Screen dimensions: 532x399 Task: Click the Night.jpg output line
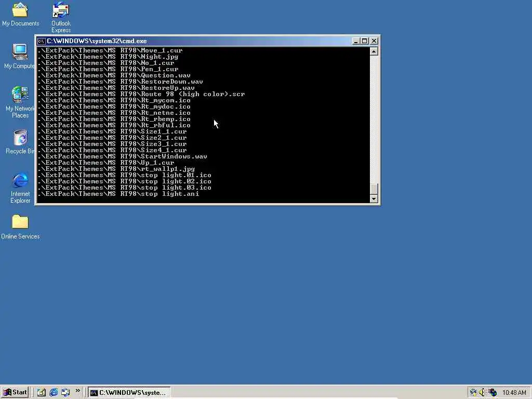pos(108,57)
